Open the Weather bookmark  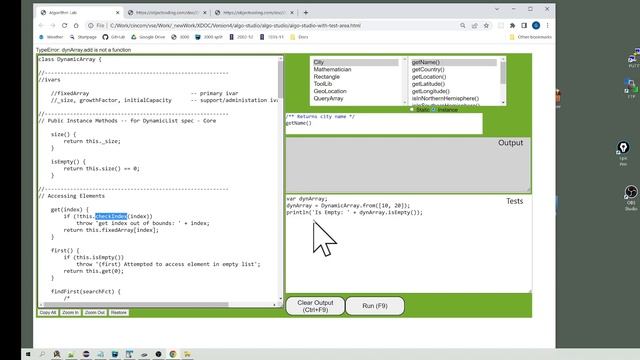pyautogui.click(x=51, y=37)
